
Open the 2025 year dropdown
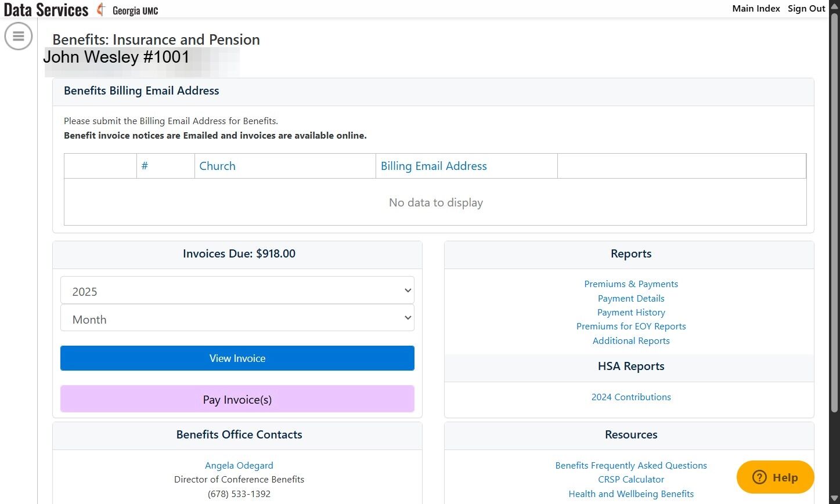coord(237,291)
